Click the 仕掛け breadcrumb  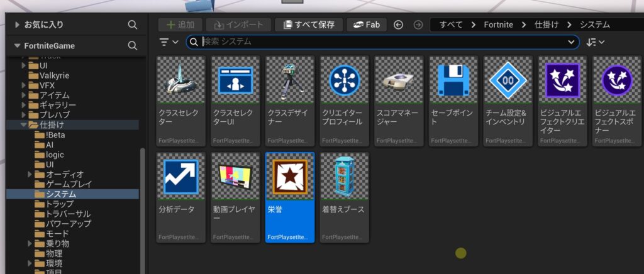(x=547, y=25)
